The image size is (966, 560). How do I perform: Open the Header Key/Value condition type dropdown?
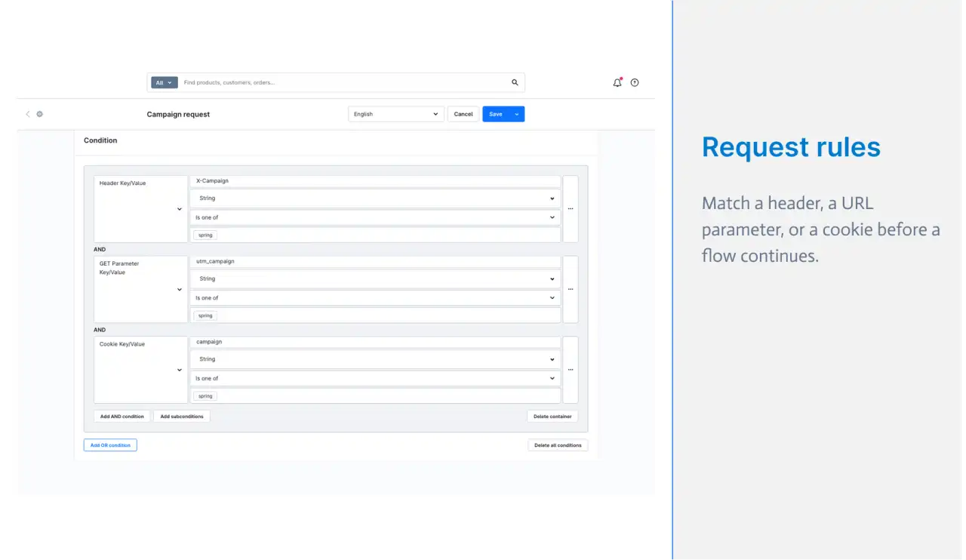point(141,209)
